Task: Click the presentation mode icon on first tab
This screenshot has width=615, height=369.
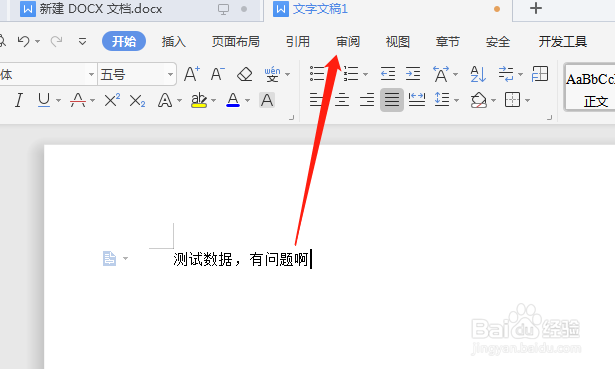Action: [223, 9]
